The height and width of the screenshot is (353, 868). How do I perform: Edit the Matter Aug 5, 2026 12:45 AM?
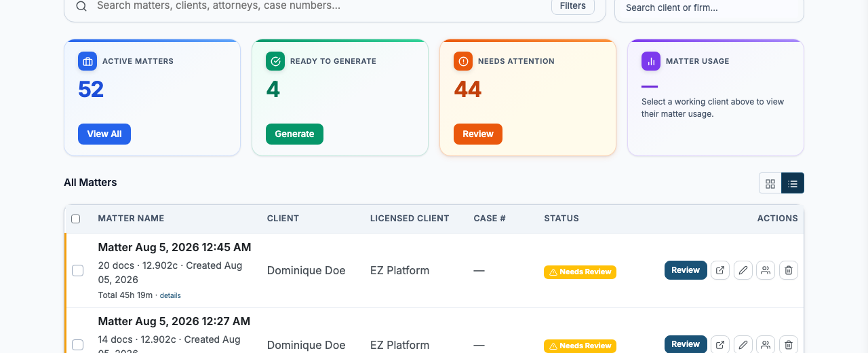[743, 270]
